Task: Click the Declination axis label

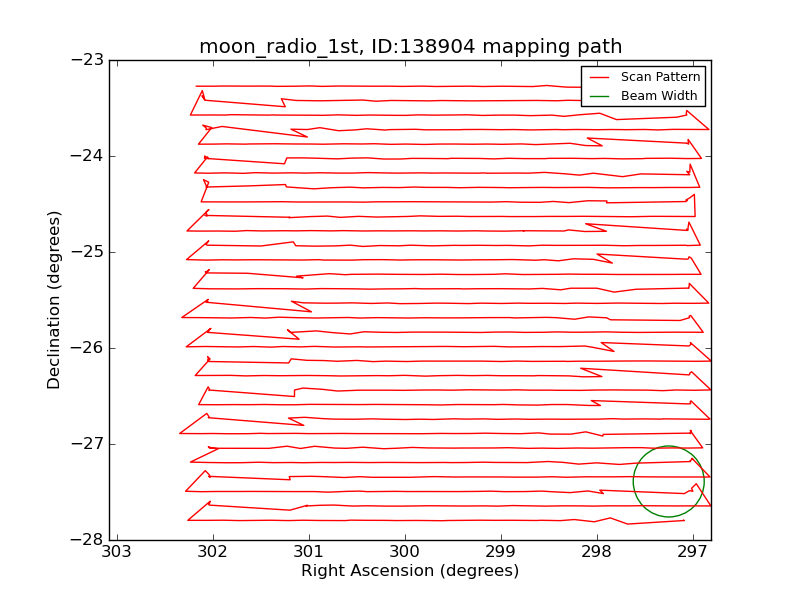Action: 55,300
